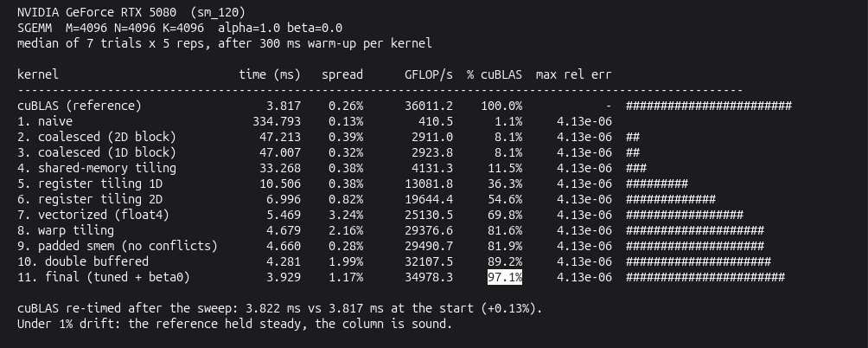Click the '7. vectorized (float4)' row label
The image size is (868, 348).
tap(93, 215)
